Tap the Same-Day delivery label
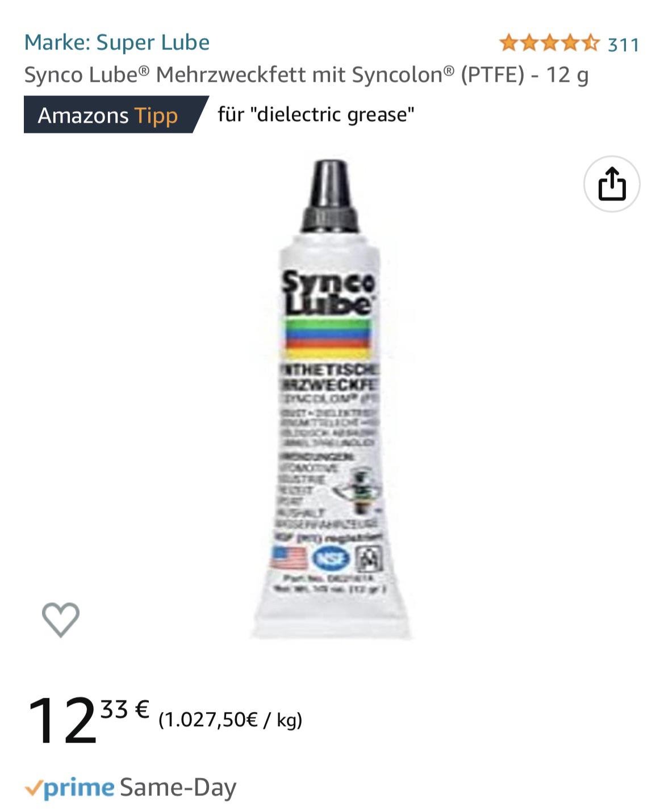This screenshot has height=812, width=664. (x=178, y=788)
